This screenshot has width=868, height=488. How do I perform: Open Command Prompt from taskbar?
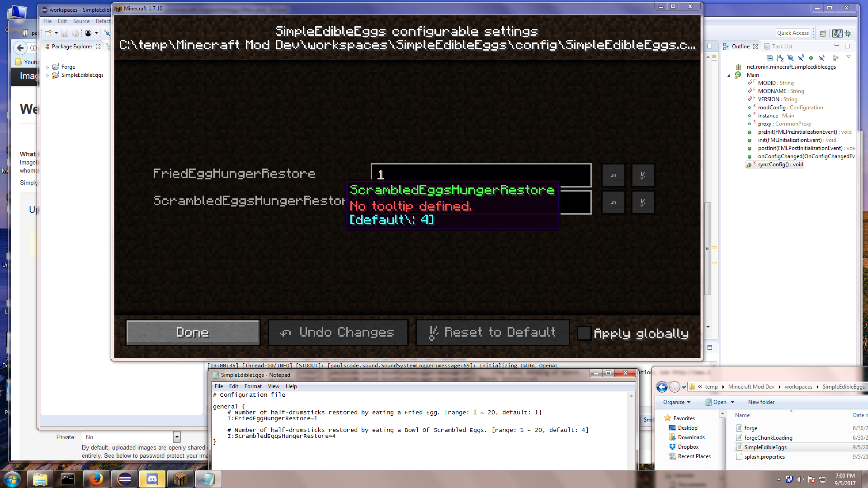click(68, 479)
